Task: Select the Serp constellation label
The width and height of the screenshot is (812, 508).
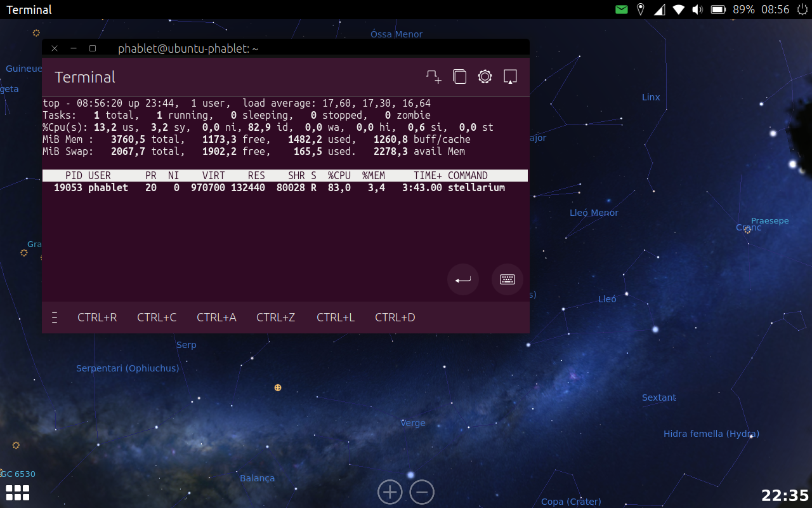Action: pos(187,345)
